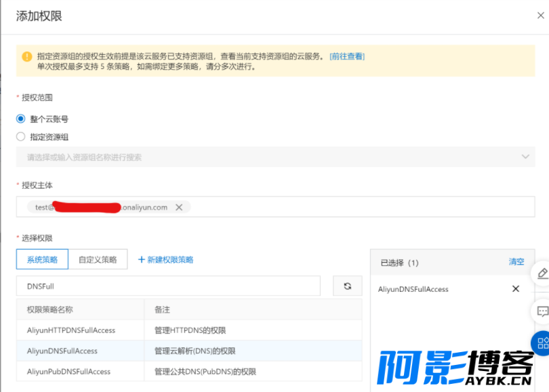
Task: Click AliyunDNSFullAccess in the 已选择 panel
Action: coord(413,289)
